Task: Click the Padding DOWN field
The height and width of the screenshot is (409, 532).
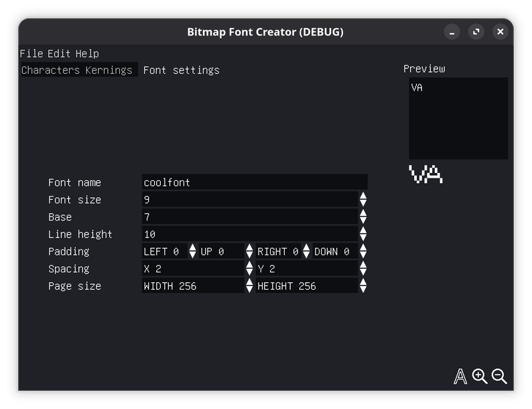Action: pyautogui.click(x=335, y=251)
